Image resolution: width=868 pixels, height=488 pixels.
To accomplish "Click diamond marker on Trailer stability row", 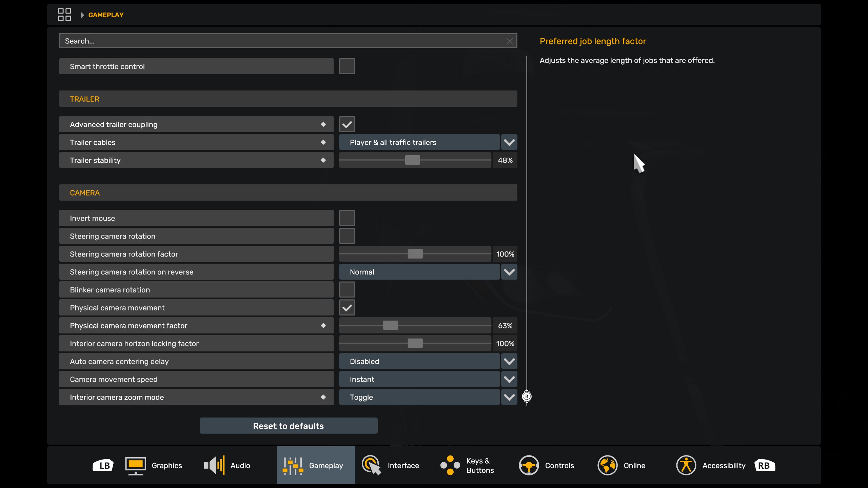I will 323,160.
